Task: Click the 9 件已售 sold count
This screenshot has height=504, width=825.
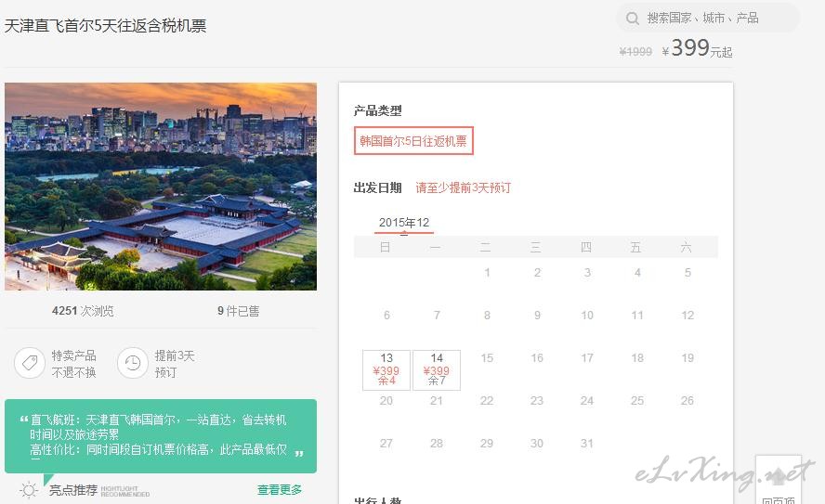Action: (239, 311)
